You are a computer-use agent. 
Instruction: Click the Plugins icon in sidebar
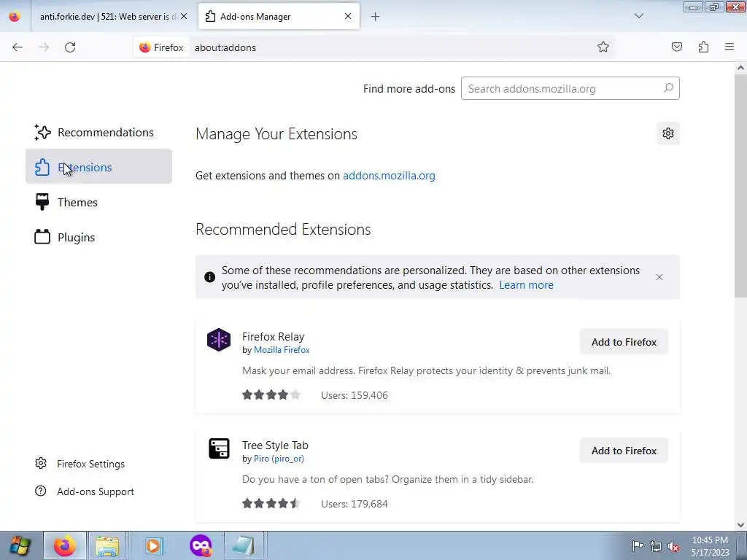pyautogui.click(x=42, y=237)
